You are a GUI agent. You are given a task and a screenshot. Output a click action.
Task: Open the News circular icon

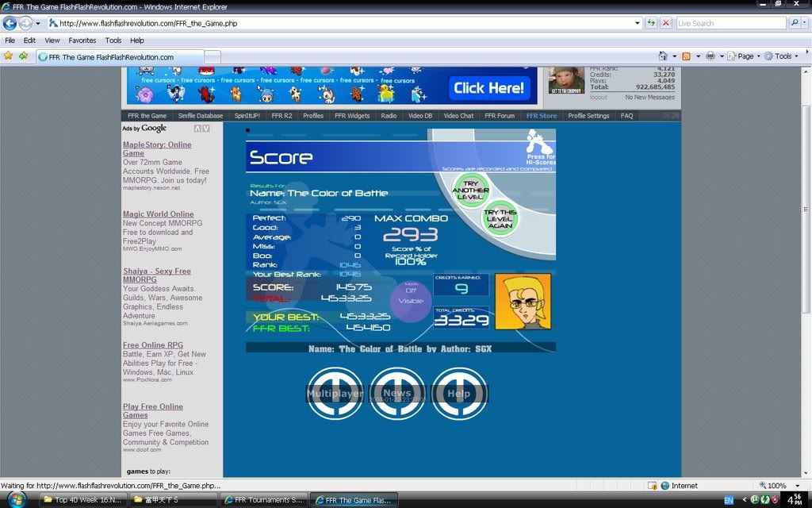[397, 394]
